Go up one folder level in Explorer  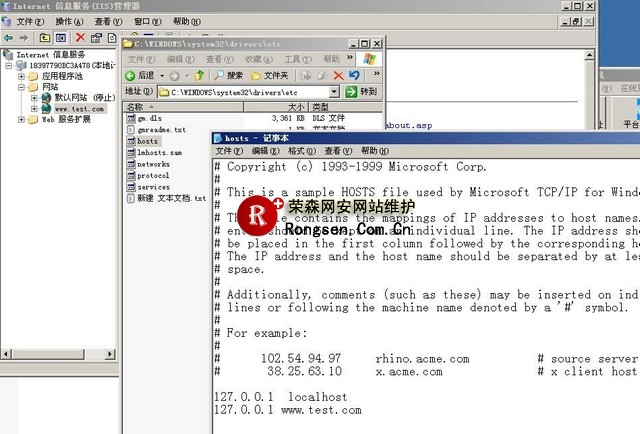coord(200,75)
